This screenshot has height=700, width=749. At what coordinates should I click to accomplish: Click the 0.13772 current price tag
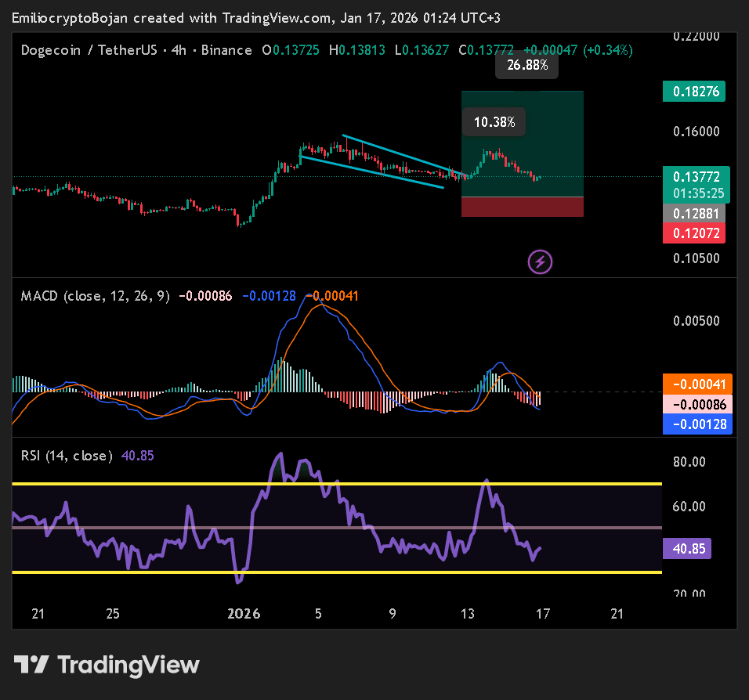tap(696, 177)
